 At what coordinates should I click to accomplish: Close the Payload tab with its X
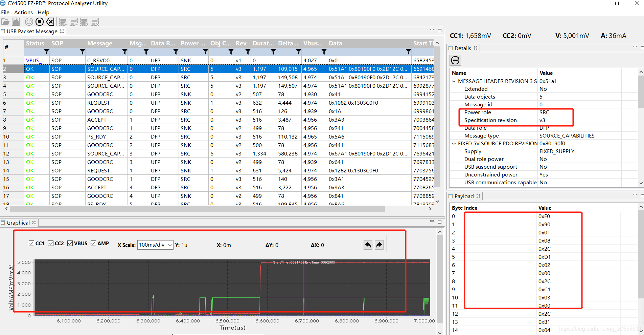coord(478,196)
